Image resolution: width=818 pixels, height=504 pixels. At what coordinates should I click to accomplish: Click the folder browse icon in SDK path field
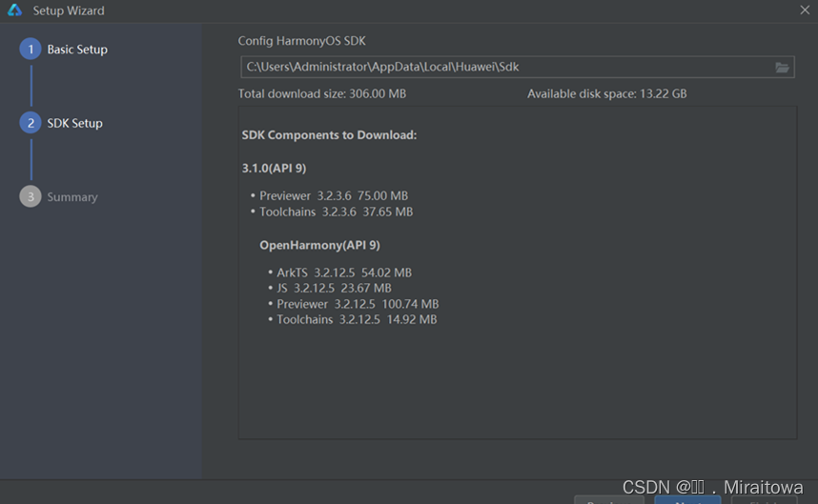[782, 68]
